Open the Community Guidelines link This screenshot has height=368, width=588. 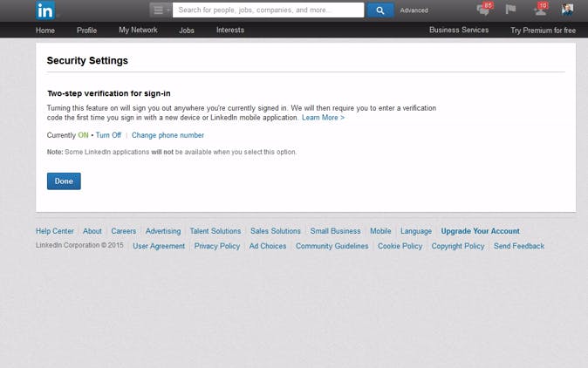click(x=332, y=246)
